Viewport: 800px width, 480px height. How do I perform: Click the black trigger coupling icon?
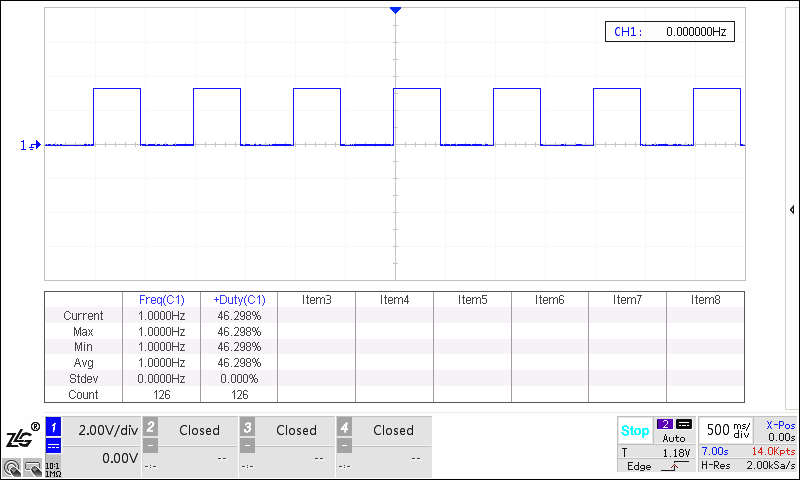click(x=684, y=424)
